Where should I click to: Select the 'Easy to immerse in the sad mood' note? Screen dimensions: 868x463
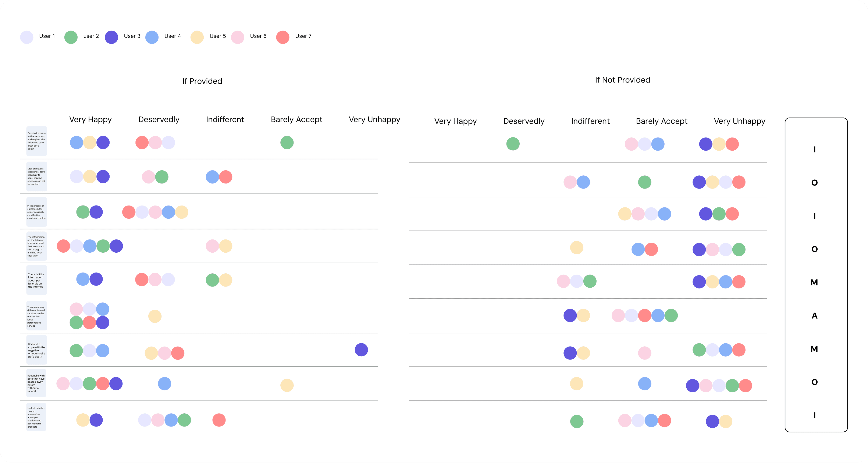click(36, 141)
